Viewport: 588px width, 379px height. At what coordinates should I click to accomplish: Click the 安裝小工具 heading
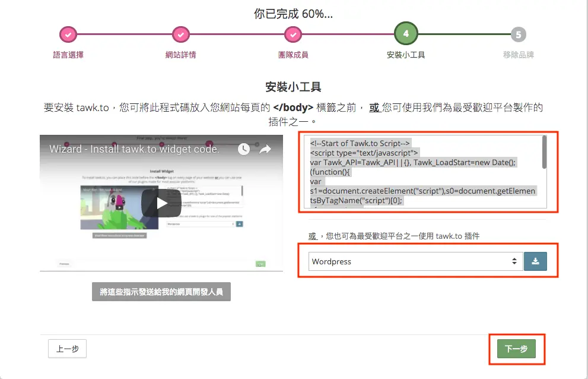[293, 87]
